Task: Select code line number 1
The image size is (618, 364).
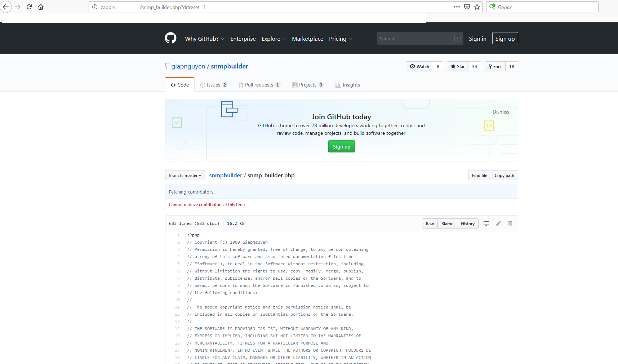Action: click(x=178, y=235)
